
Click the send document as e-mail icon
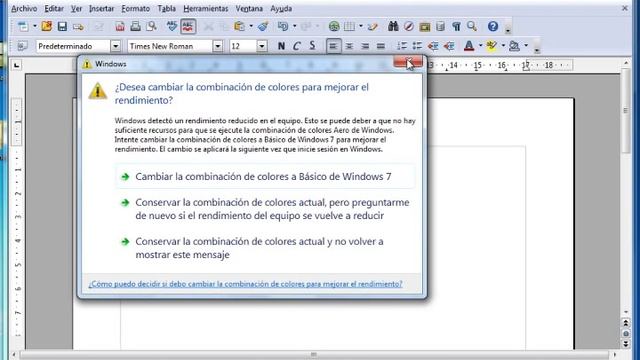[x=78, y=27]
